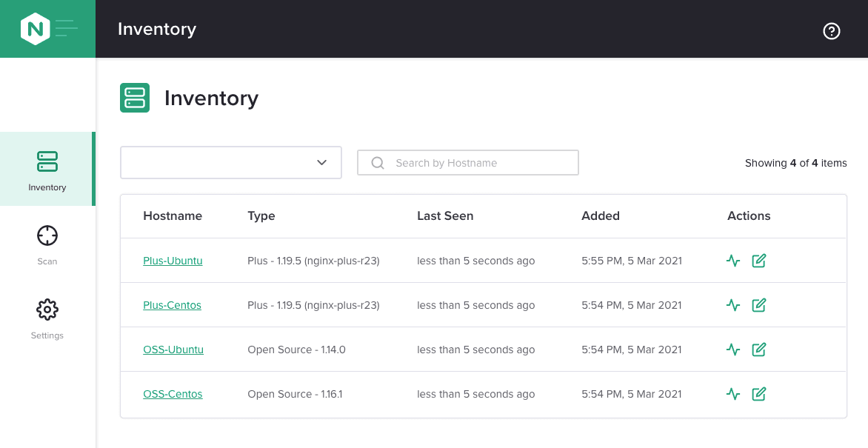Image resolution: width=868 pixels, height=448 pixels.
Task: Open the Plus-Ubuntu instance details
Action: coord(173,261)
